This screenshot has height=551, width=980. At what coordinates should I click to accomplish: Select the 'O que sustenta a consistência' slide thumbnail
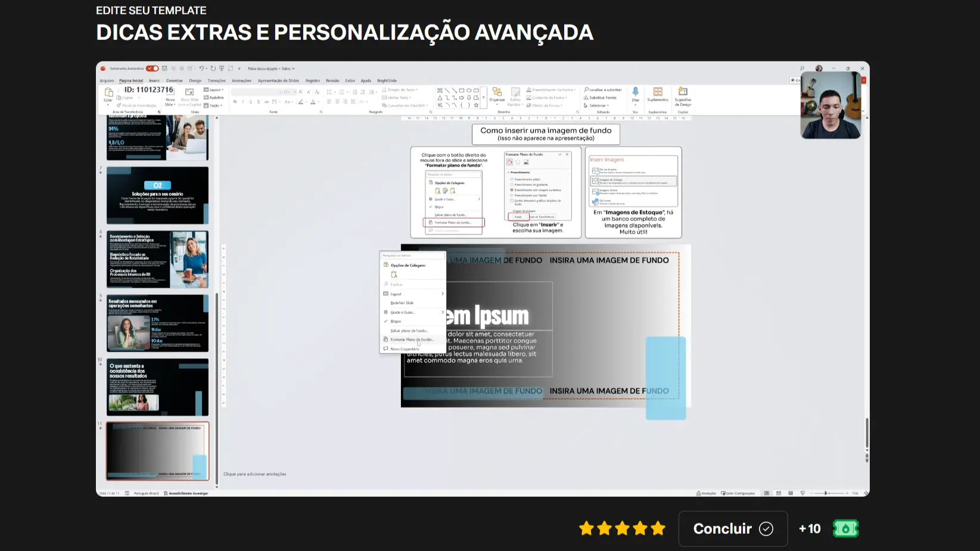coord(158,387)
